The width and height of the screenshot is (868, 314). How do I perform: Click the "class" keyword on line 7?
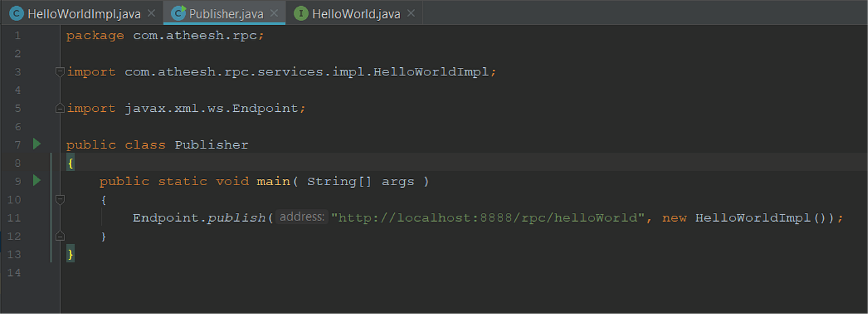point(145,144)
